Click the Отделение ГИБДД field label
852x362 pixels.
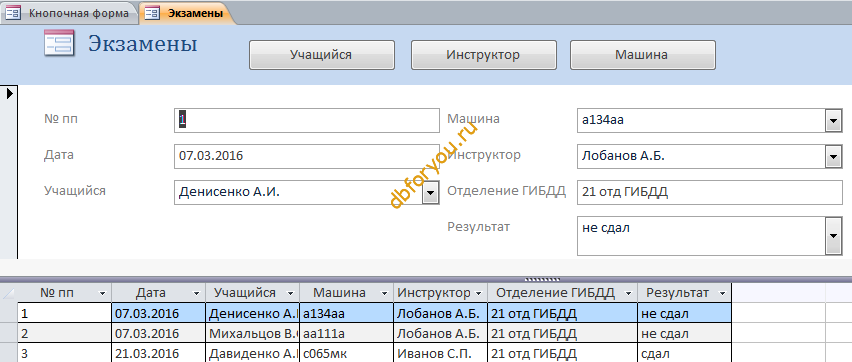[x=506, y=191]
